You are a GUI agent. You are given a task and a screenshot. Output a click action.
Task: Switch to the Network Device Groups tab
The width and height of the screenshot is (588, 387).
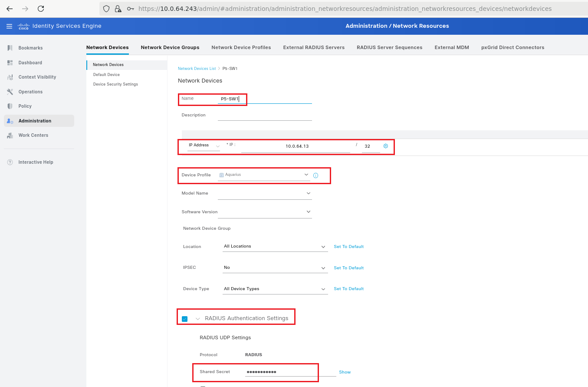[170, 47]
